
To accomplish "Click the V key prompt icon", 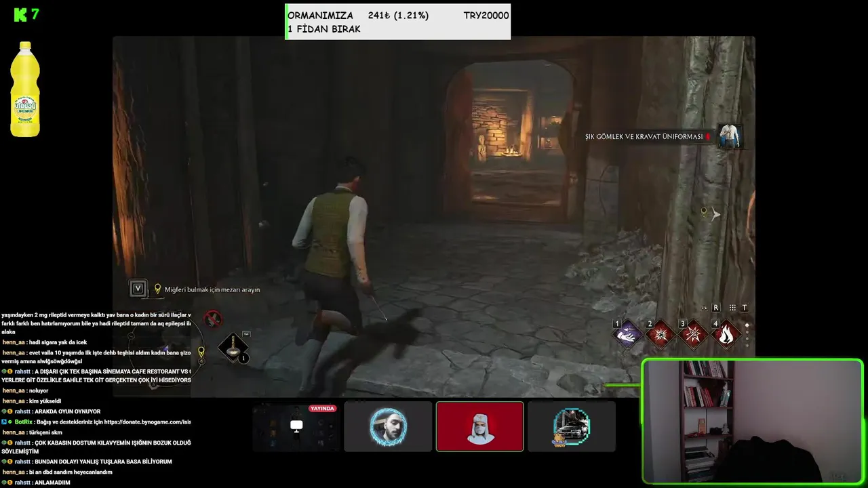I will click(138, 289).
